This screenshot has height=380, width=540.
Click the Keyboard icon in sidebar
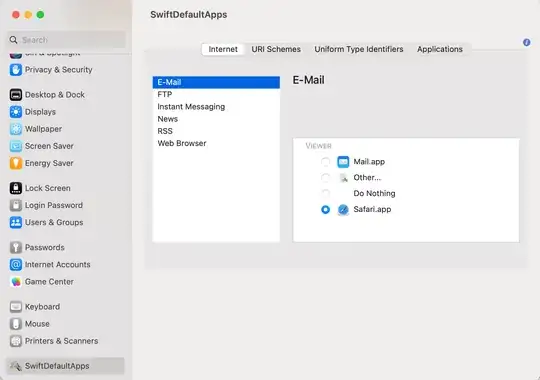point(16,307)
